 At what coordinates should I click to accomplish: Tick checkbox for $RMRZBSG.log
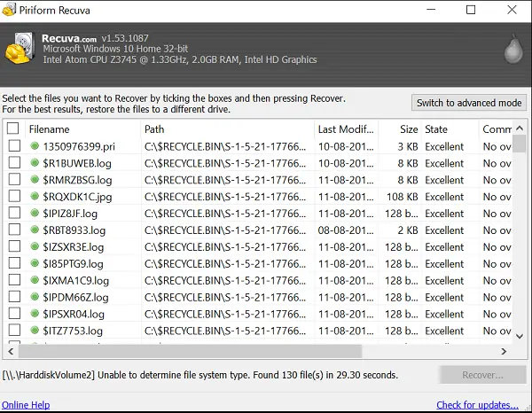14,179
